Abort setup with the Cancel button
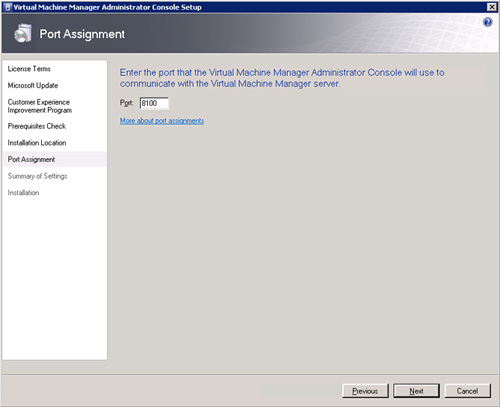Image resolution: width=500 pixels, height=407 pixels. tap(467, 391)
